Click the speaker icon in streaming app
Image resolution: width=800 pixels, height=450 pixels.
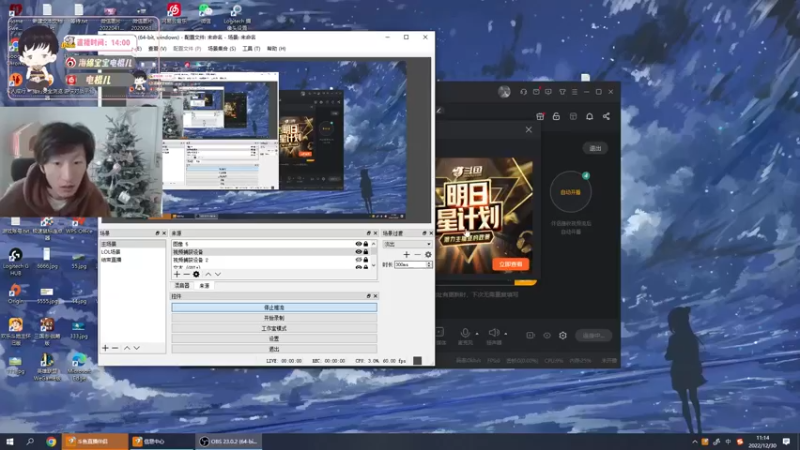pyautogui.click(x=493, y=333)
